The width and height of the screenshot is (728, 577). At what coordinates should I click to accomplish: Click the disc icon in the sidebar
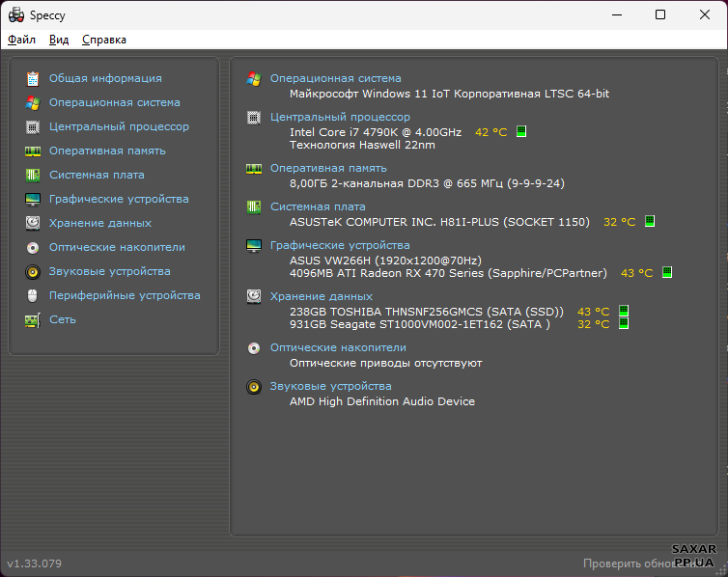(33, 248)
